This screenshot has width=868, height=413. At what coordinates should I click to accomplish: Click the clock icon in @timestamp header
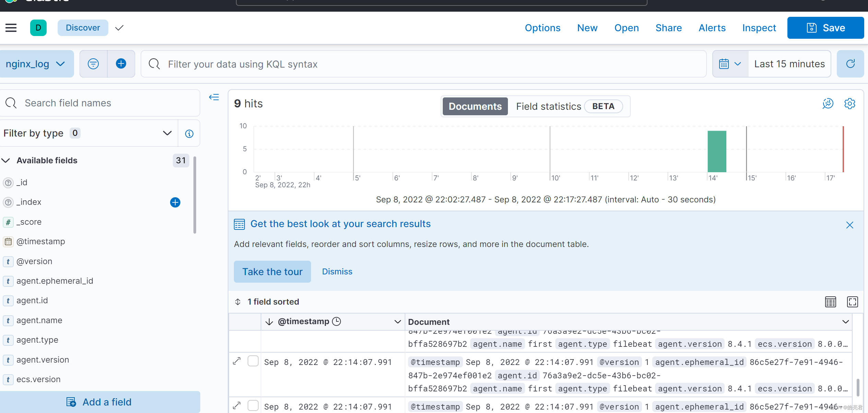337,321
